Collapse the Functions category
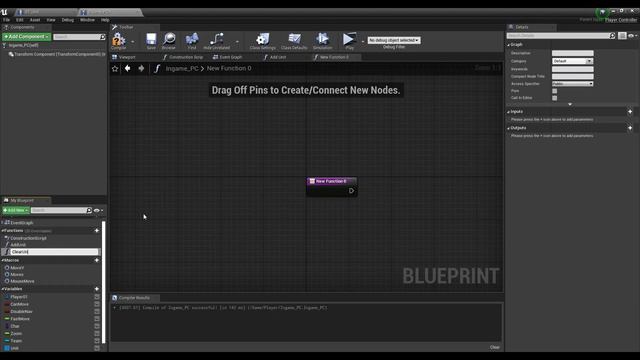 point(2,231)
